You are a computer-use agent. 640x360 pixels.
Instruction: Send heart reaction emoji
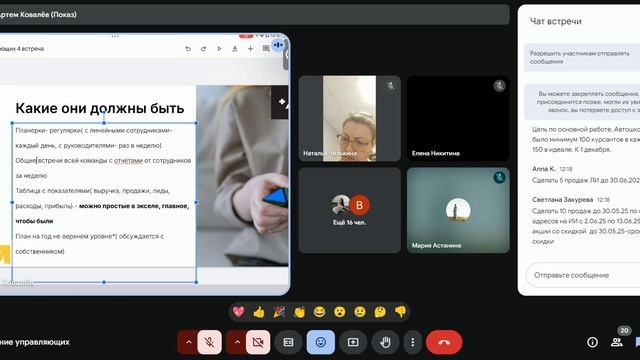[x=239, y=312]
